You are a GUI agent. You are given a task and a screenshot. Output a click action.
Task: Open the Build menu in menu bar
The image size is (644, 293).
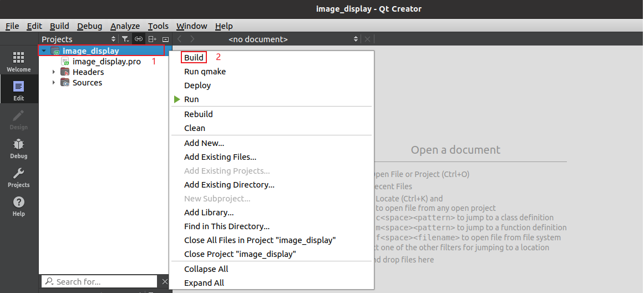tap(59, 26)
